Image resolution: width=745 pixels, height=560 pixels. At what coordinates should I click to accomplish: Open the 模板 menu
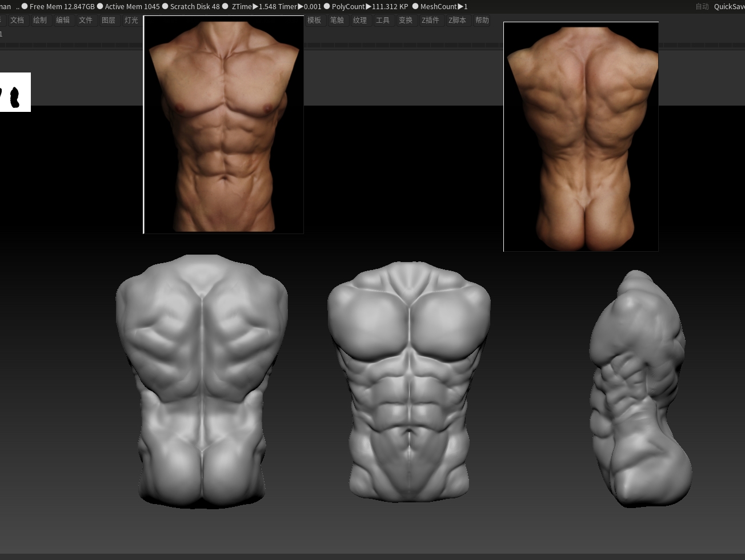pos(314,20)
